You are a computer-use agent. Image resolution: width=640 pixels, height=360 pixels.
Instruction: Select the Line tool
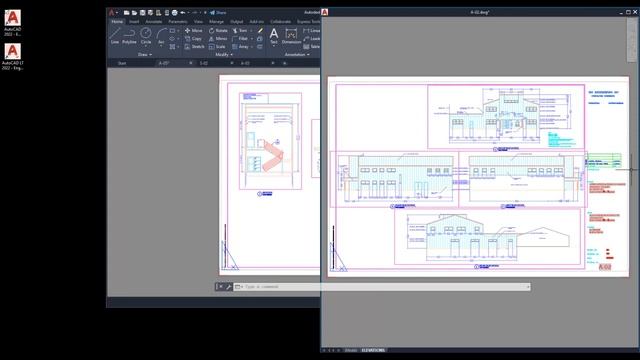[115, 36]
